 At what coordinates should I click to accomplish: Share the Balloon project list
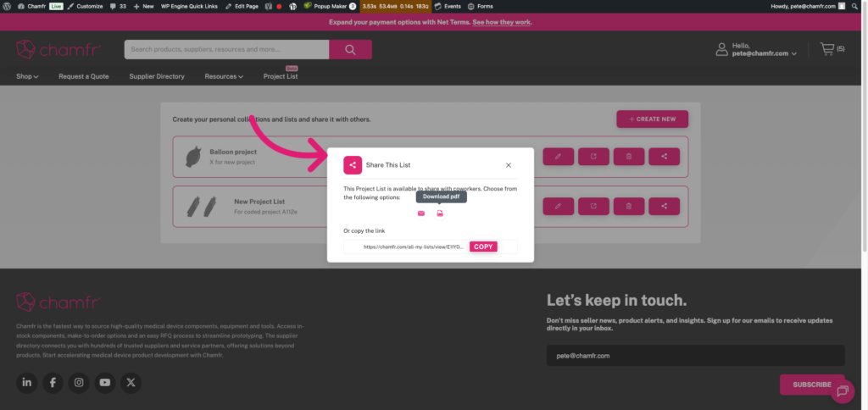pos(665,157)
